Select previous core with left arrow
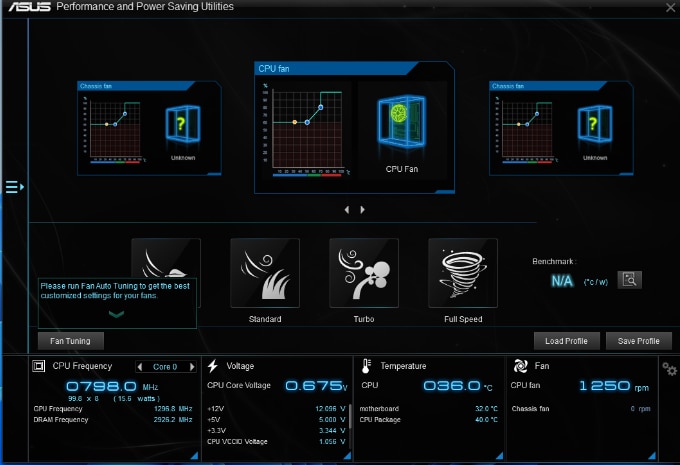Image resolution: width=680 pixels, height=465 pixels. tap(140, 367)
